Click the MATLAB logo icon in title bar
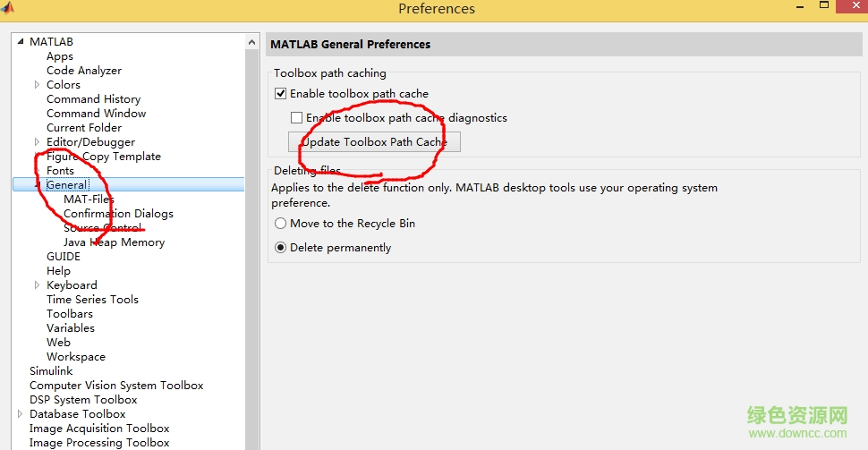The width and height of the screenshot is (868, 450). [x=7, y=6]
